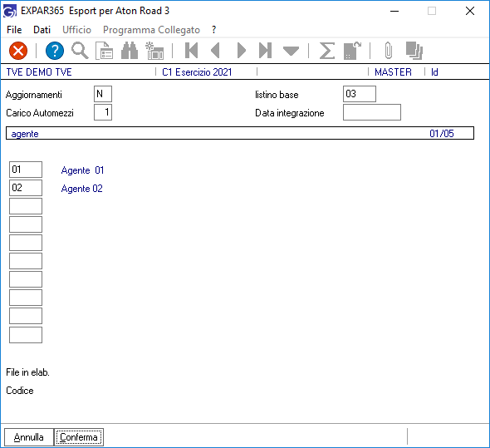
Task: Open the Dati menu
Action: click(42, 30)
